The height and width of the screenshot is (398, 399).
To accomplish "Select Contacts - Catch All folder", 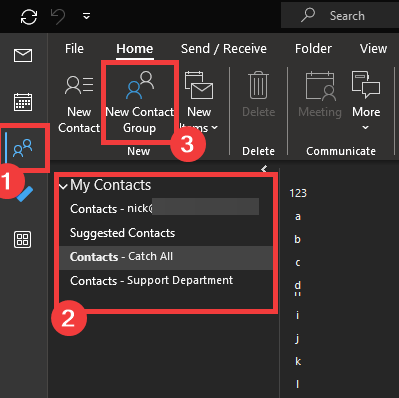I will 166,257.
